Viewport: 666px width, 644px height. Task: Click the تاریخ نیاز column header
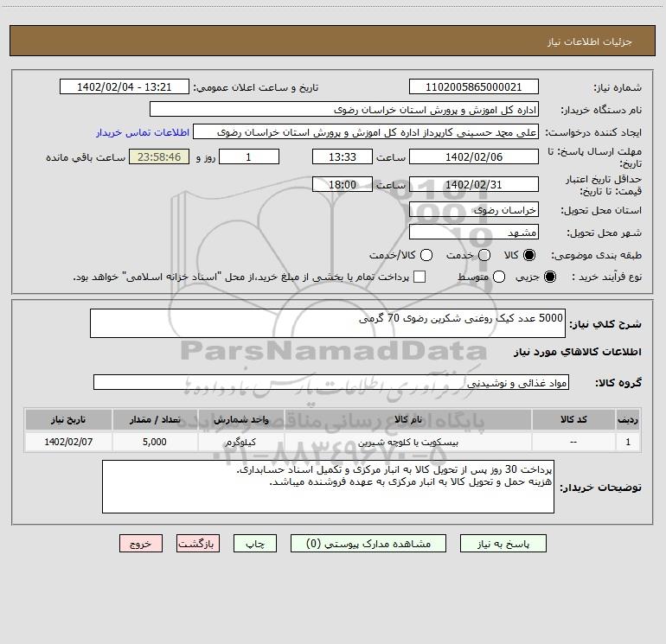point(68,419)
